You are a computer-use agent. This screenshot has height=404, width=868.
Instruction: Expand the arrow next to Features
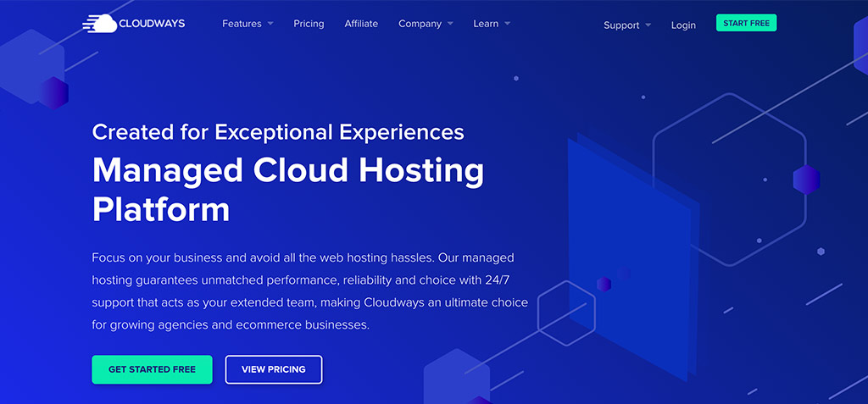[270, 24]
